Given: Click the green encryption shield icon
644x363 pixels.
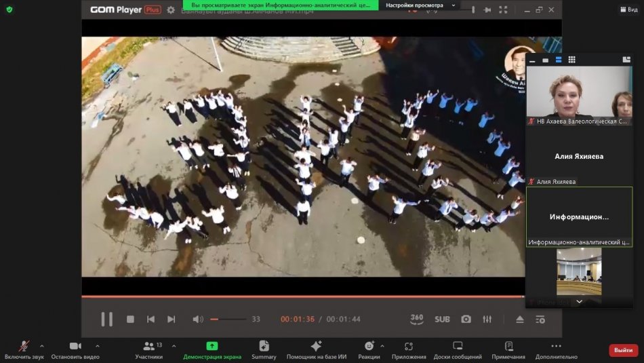Looking at the screenshot, I should (9, 9).
